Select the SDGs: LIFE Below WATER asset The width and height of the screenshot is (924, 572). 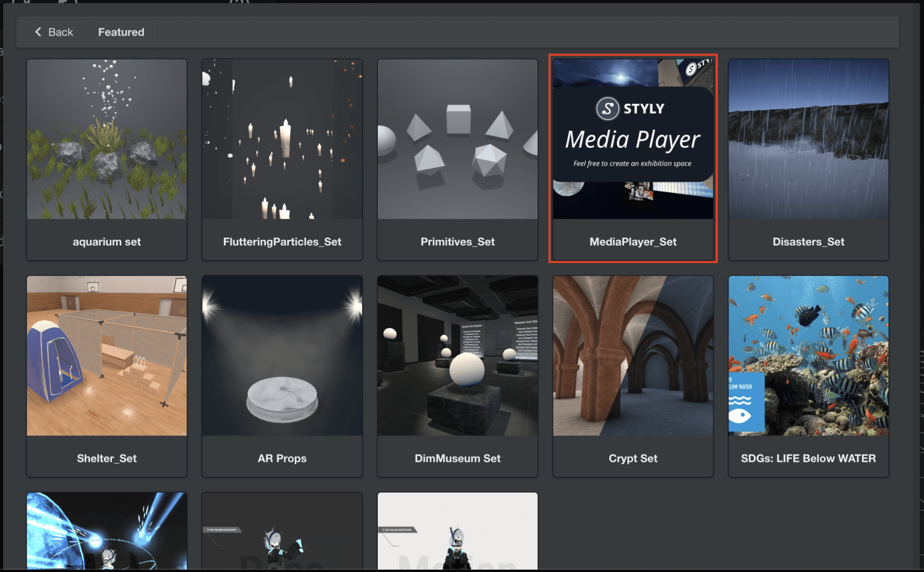pyautogui.click(x=808, y=355)
